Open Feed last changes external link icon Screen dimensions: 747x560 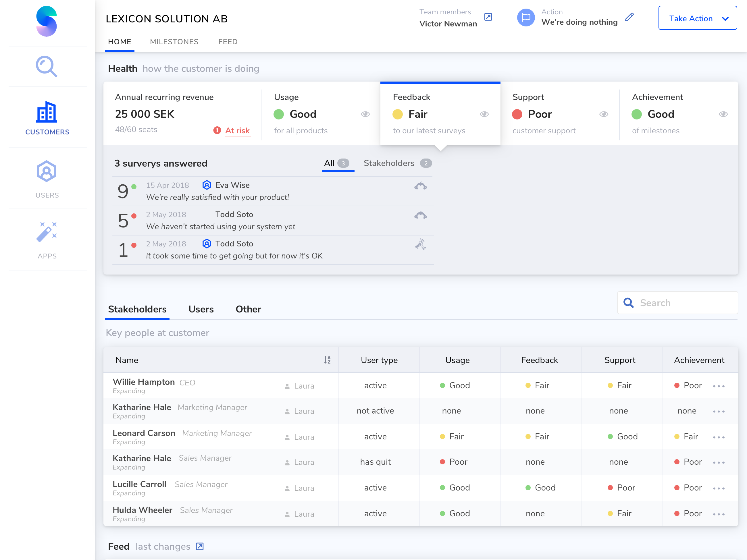tap(200, 547)
